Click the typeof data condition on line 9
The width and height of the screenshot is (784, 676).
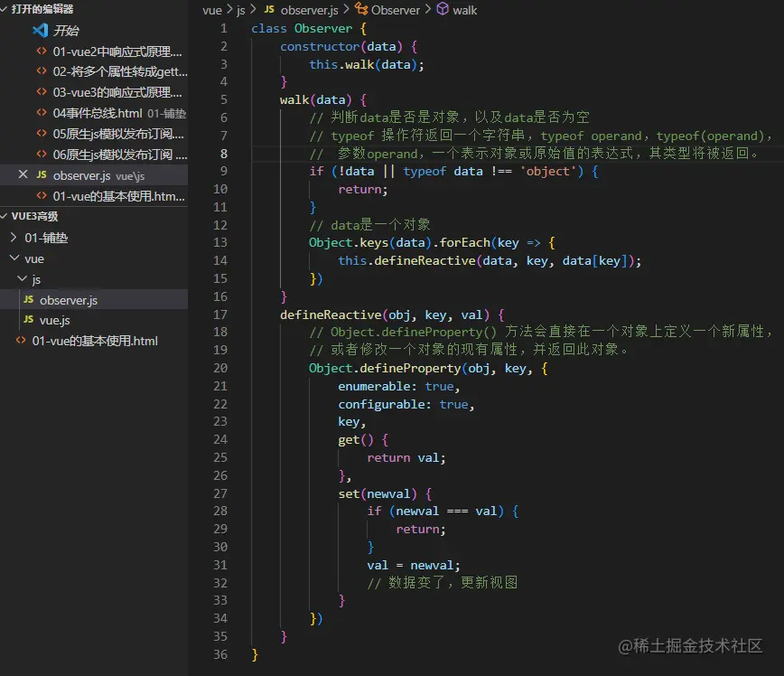pyautogui.click(x=489, y=171)
